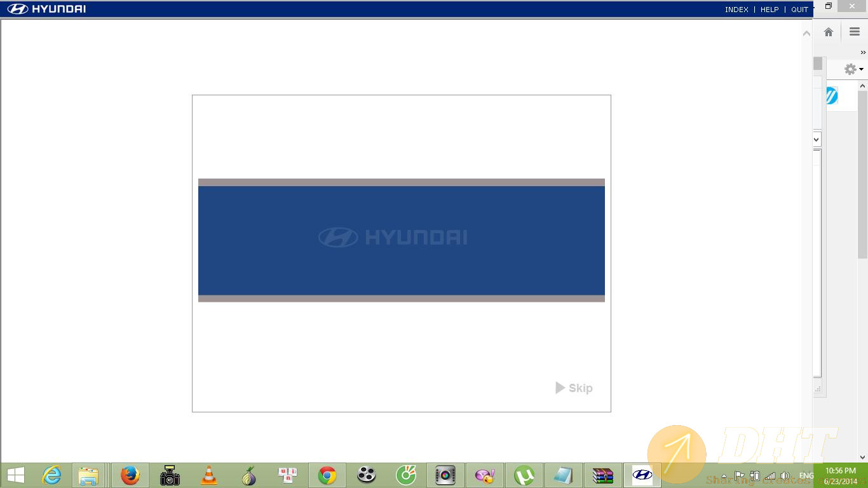This screenshot has height=488, width=868.
Task: Open the Action Center flag icon
Action: [x=739, y=475]
